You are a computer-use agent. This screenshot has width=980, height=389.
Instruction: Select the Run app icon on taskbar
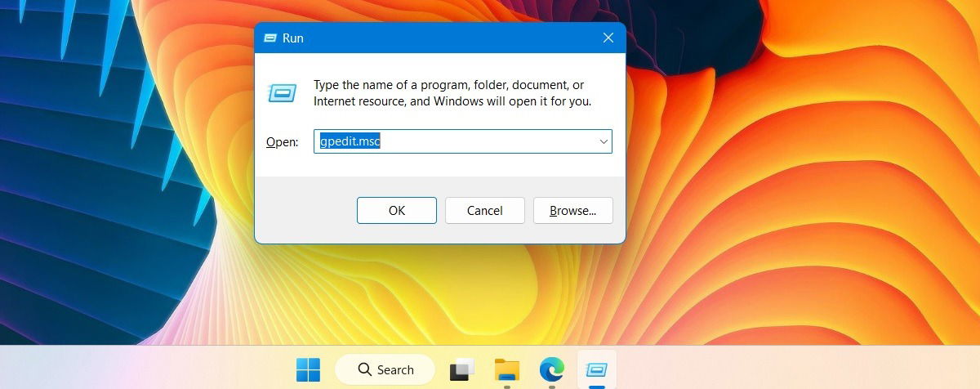tap(597, 370)
